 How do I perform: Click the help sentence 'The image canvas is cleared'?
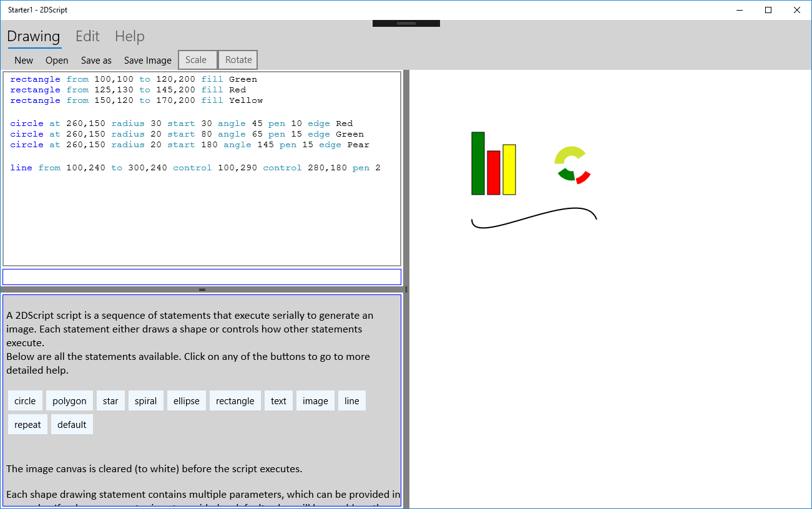[154, 469]
